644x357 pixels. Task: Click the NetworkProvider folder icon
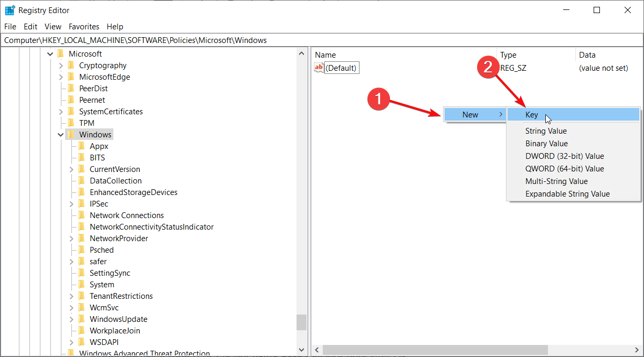pyautogui.click(x=81, y=239)
